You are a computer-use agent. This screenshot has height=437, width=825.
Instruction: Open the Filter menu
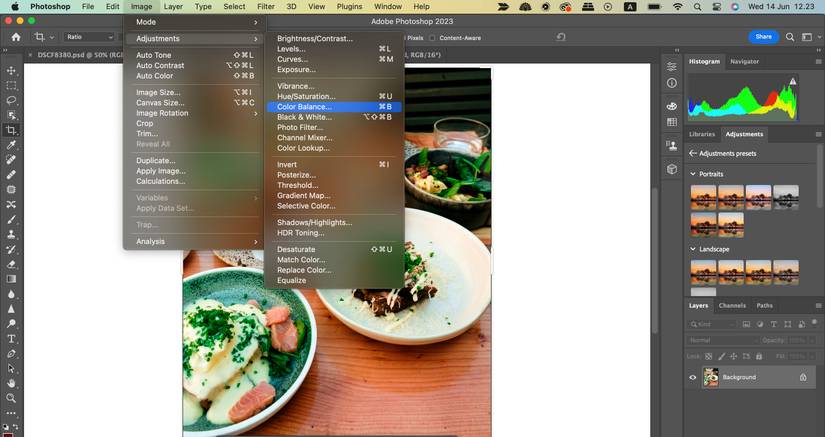coord(266,7)
